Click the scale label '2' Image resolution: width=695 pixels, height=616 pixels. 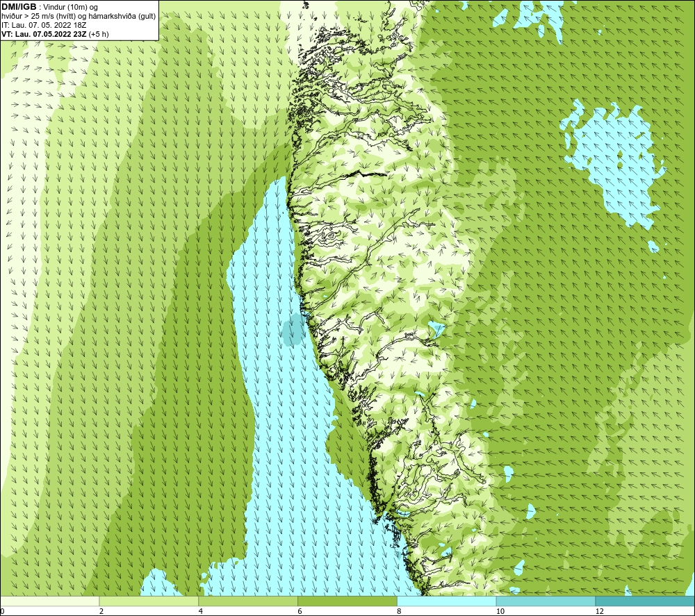101,611
